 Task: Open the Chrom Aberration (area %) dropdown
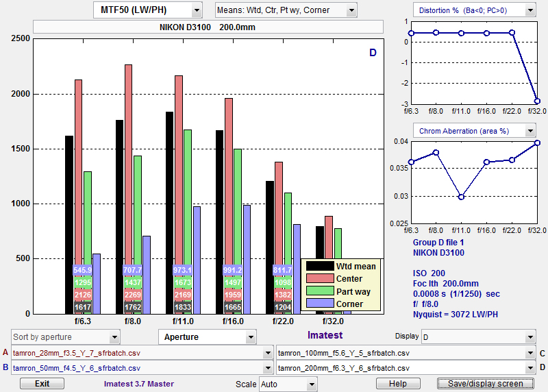[x=474, y=131]
